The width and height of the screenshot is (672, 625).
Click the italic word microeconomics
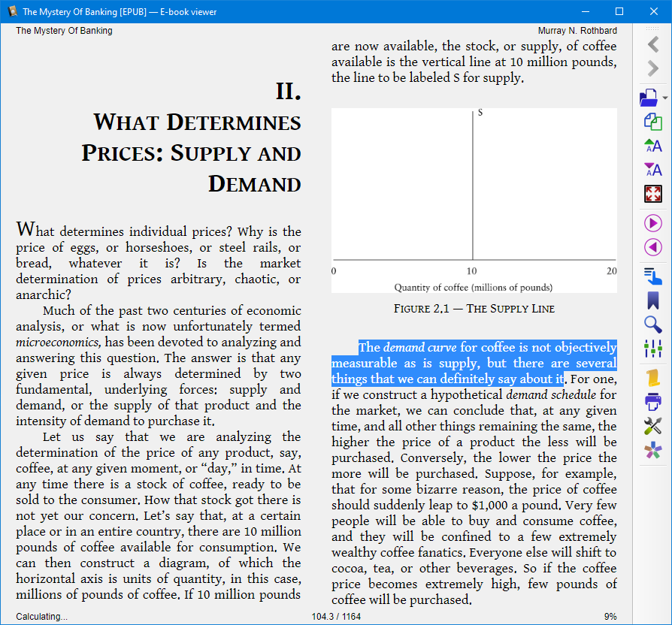pyautogui.click(x=59, y=343)
